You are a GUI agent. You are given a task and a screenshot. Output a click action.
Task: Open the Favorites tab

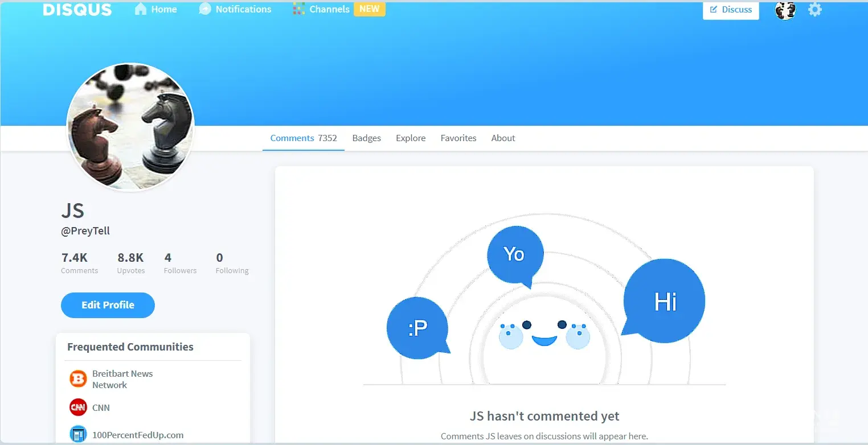[x=458, y=138]
